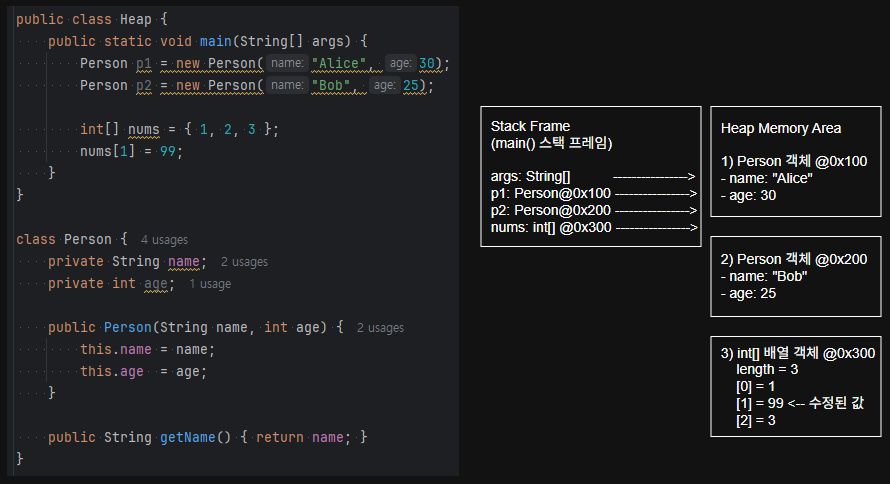Select the p2 variable in its declaration
890x484 pixels.
[144, 86]
